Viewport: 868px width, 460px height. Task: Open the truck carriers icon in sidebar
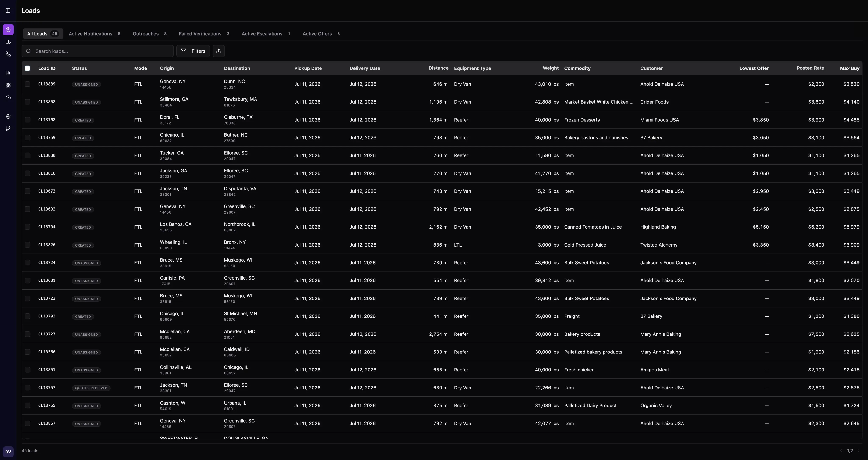coord(8,42)
